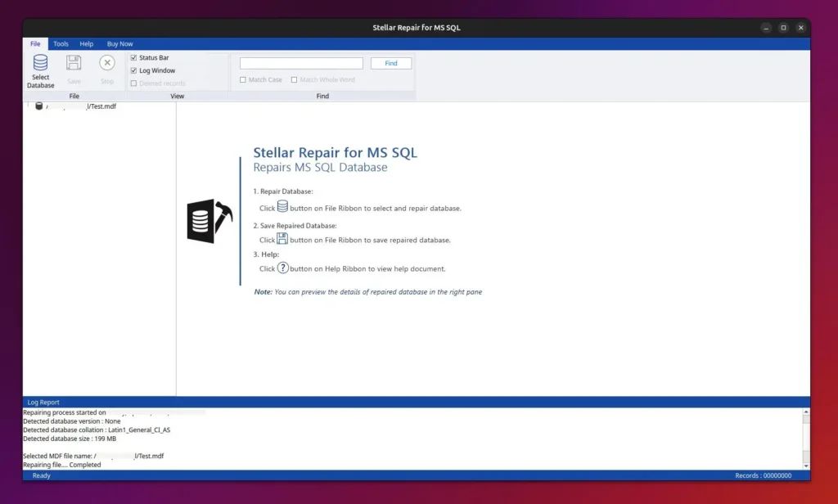Click database icon beside Test.mdf
The width and height of the screenshot is (838, 504).
(38, 106)
